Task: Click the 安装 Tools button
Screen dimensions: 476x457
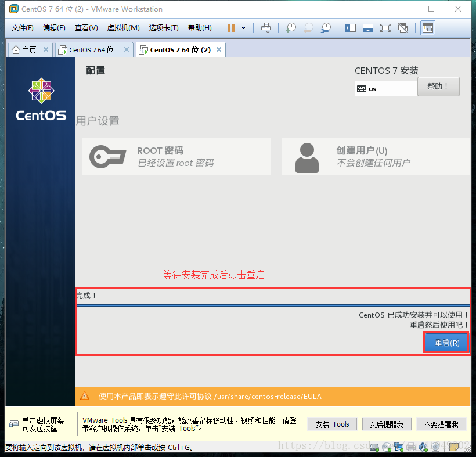Action: tap(332, 424)
